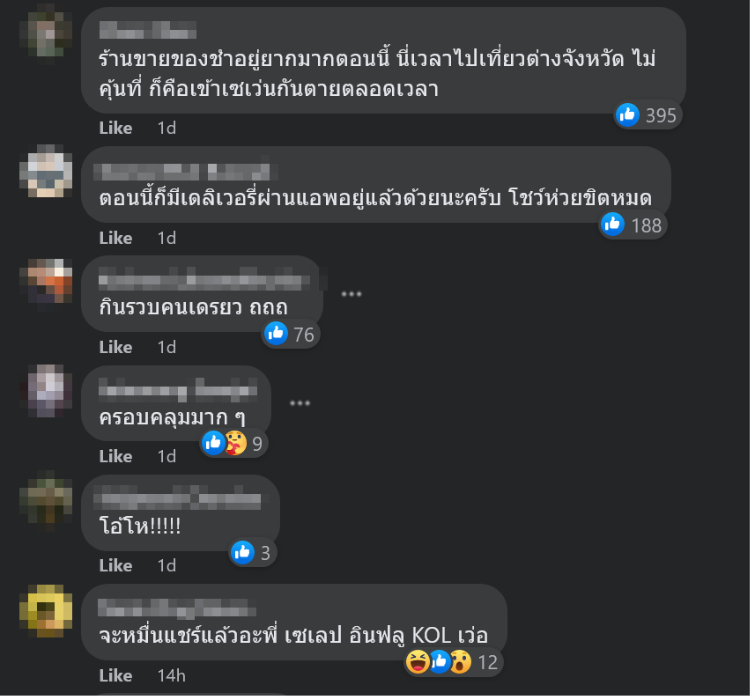Open three-dot options beside ครอบคลุมมาก comment
Screen dimensions: 755x700
pos(300,403)
